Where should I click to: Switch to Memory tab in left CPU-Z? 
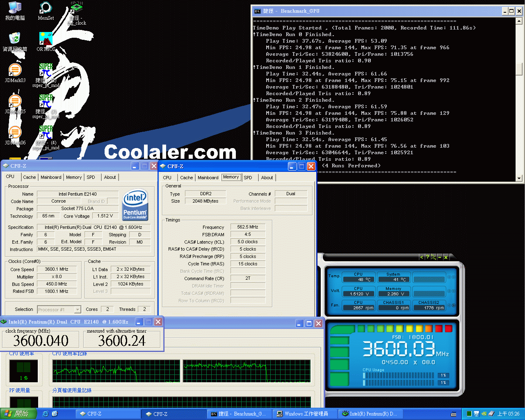(74, 177)
